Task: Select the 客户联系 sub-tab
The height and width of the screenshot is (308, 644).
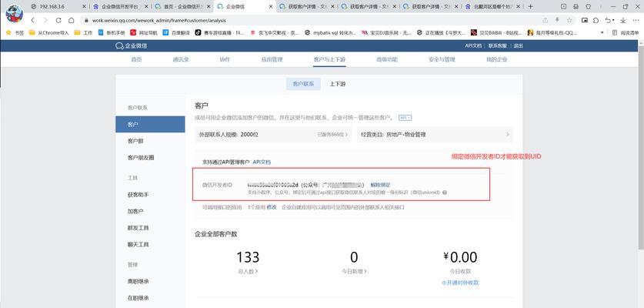Action: click(303, 84)
